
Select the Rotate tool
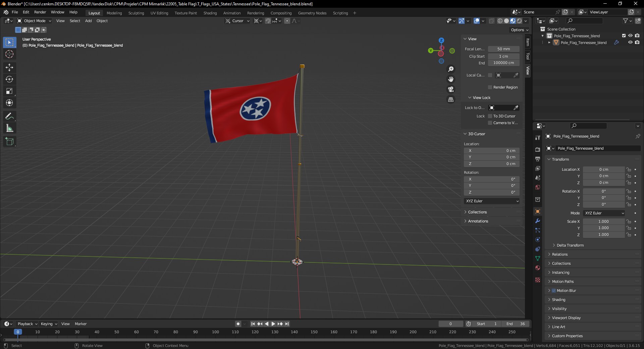tap(9, 79)
